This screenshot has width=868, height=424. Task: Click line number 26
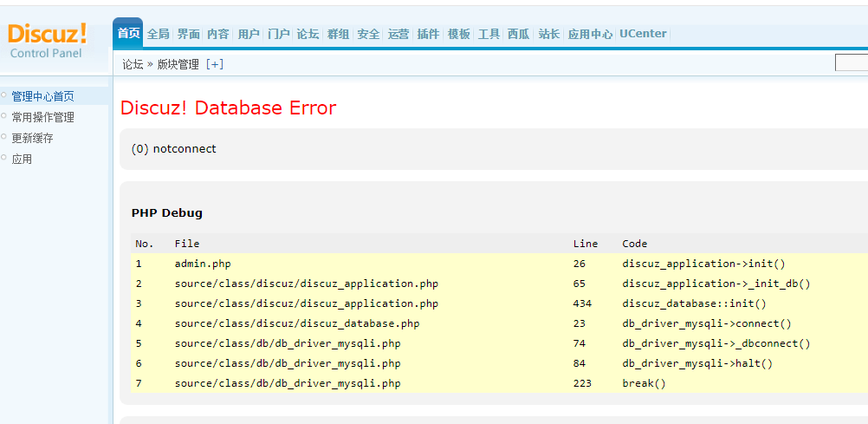[x=580, y=264]
